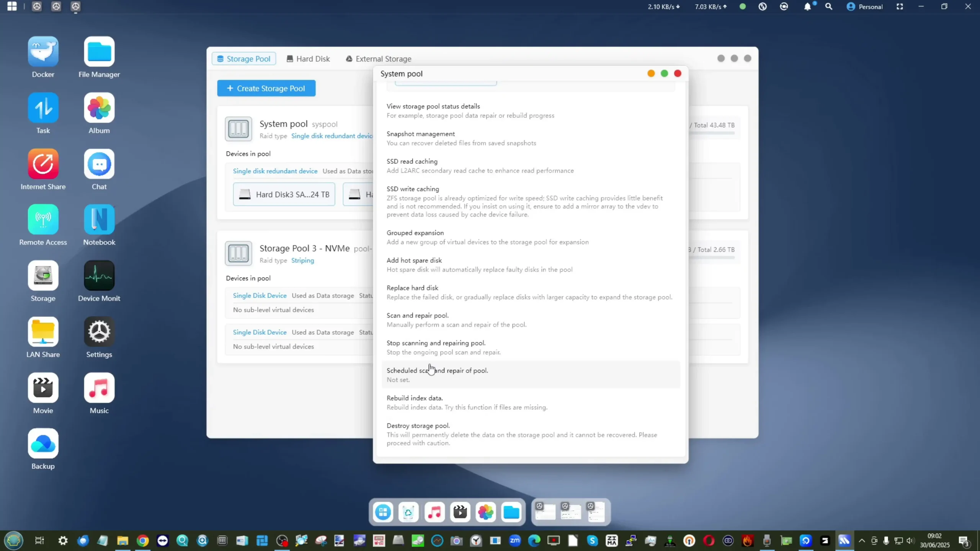Select SSD read caching option
980x551 pixels.
(530, 166)
